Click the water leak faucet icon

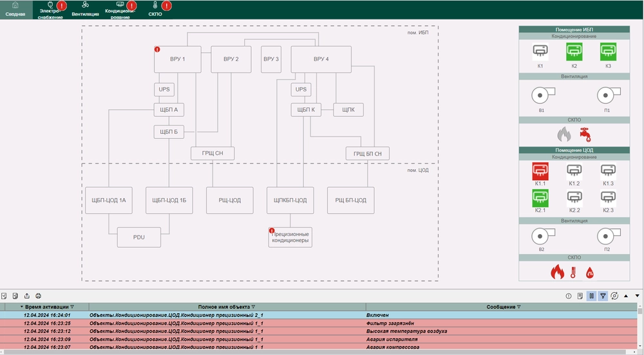coord(585,134)
